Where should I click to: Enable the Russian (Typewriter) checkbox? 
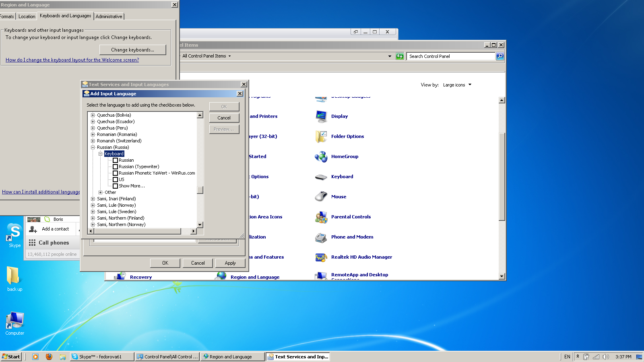pyautogui.click(x=115, y=167)
